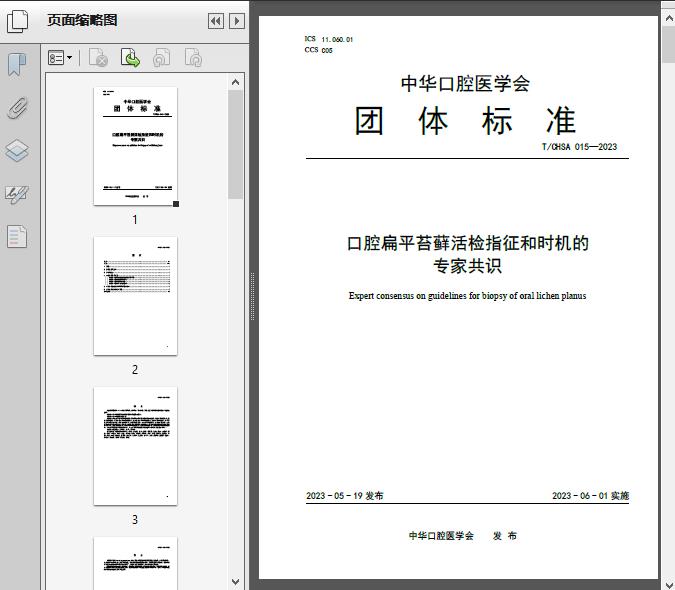Image resolution: width=675 pixels, height=590 pixels.
Task: Click the heading 中华口腔医学会 at top
Action: coord(465,83)
